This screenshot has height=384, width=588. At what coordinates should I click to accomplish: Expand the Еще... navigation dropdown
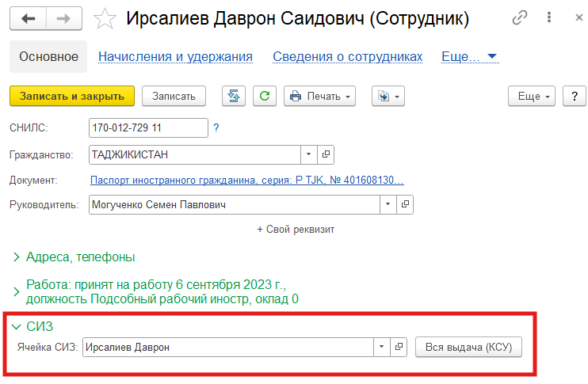[x=470, y=56]
